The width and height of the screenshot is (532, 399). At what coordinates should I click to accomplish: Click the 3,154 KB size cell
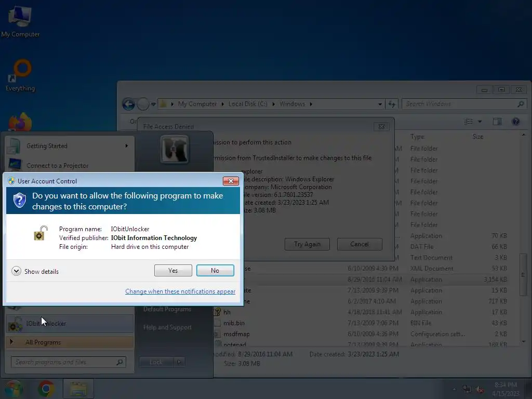(495, 280)
